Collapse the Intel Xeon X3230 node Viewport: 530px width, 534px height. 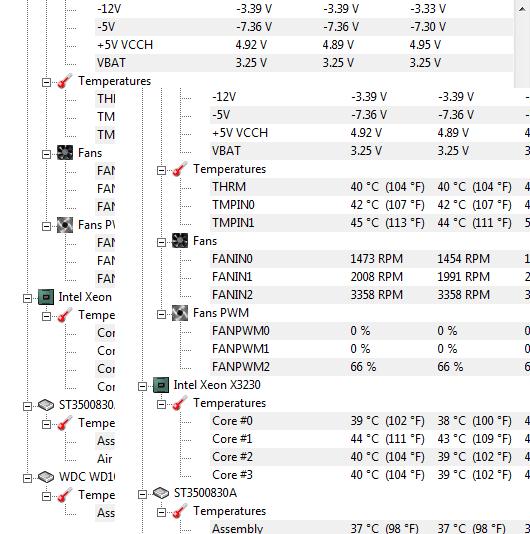point(142,386)
